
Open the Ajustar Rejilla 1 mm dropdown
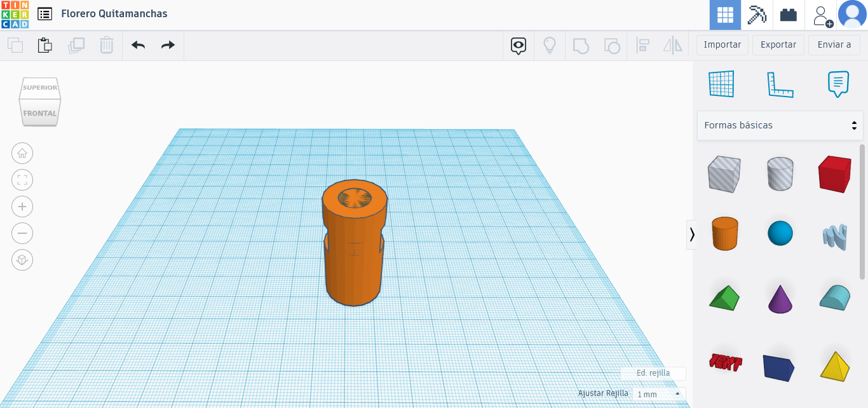(x=659, y=394)
